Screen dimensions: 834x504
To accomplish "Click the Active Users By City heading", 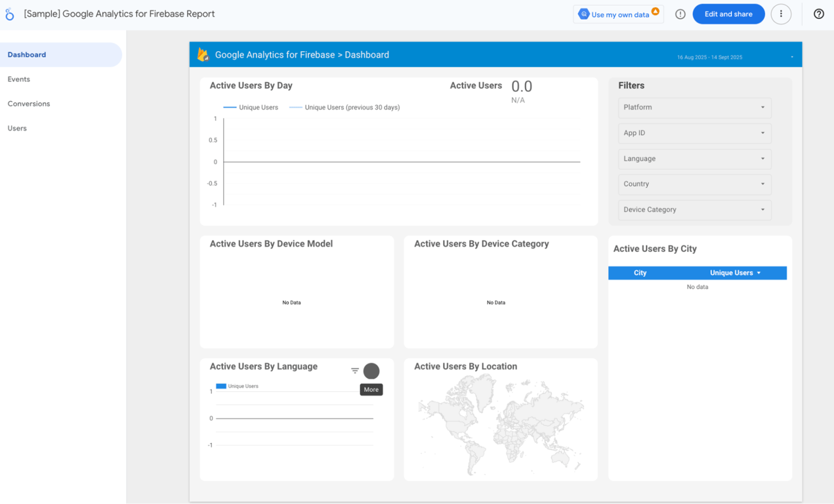I will pyautogui.click(x=655, y=249).
